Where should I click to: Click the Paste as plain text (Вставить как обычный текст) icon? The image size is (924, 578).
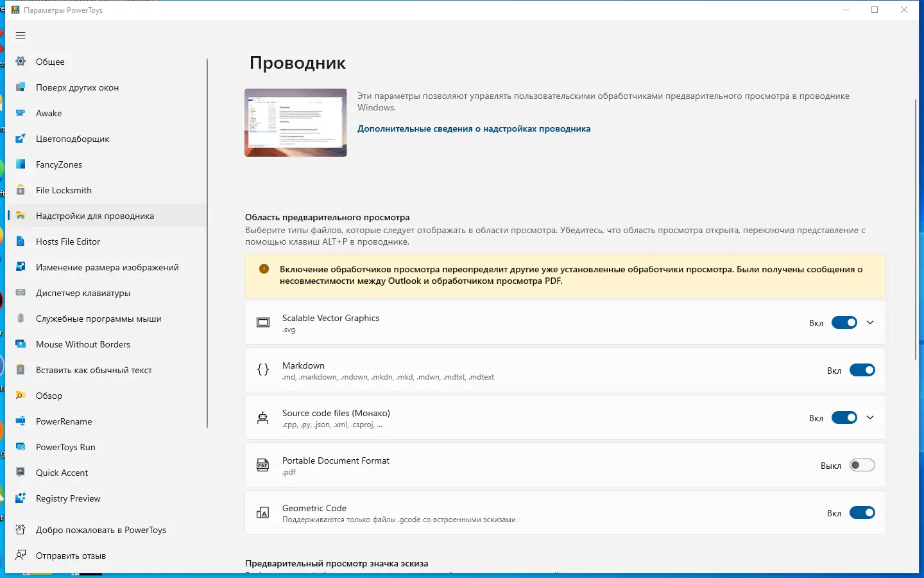(x=21, y=370)
